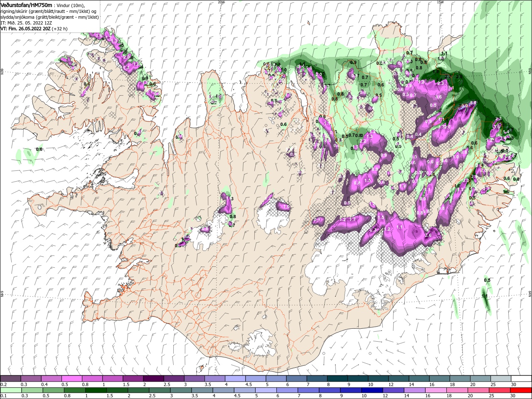Pick upper scale swatch between 1 and 1.5
The height and width of the screenshot is (399, 532).
pos(112,379)
